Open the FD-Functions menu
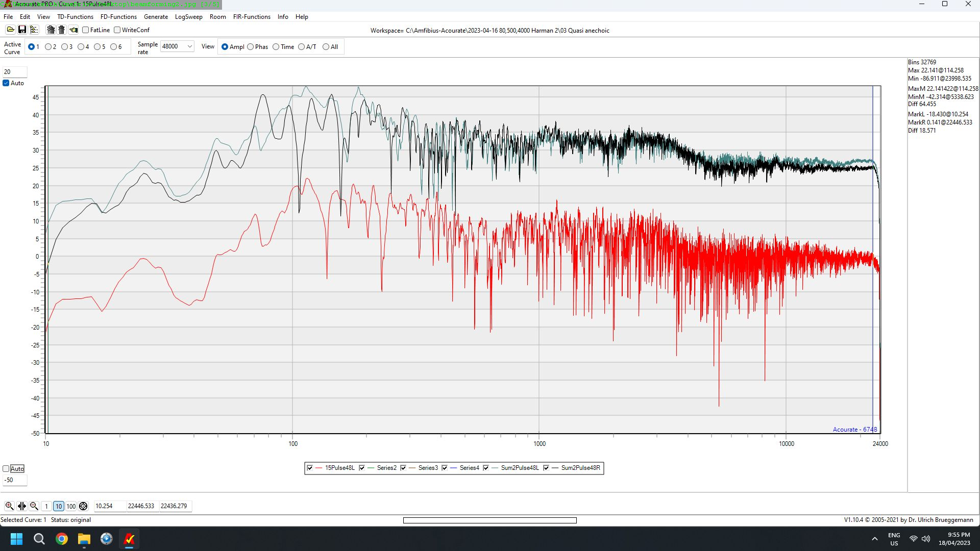Screen dimensions: 980x551 click(x=118, y=17)
